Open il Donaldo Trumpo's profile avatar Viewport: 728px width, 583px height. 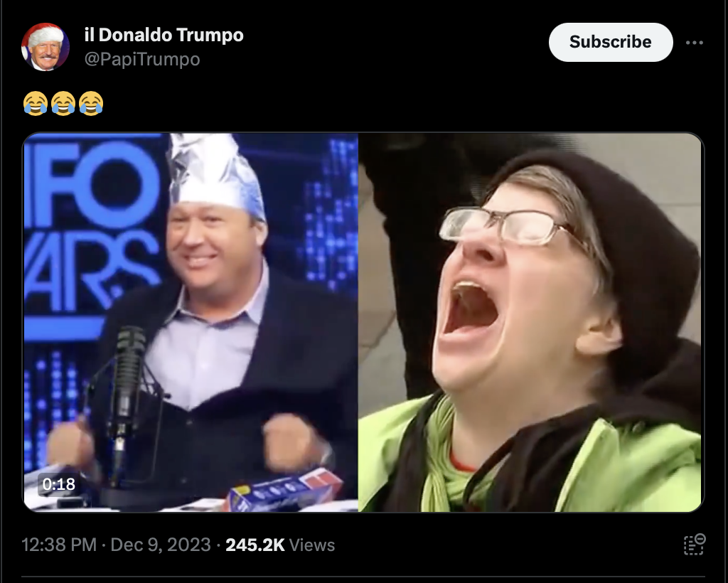(x=45, y=47)
